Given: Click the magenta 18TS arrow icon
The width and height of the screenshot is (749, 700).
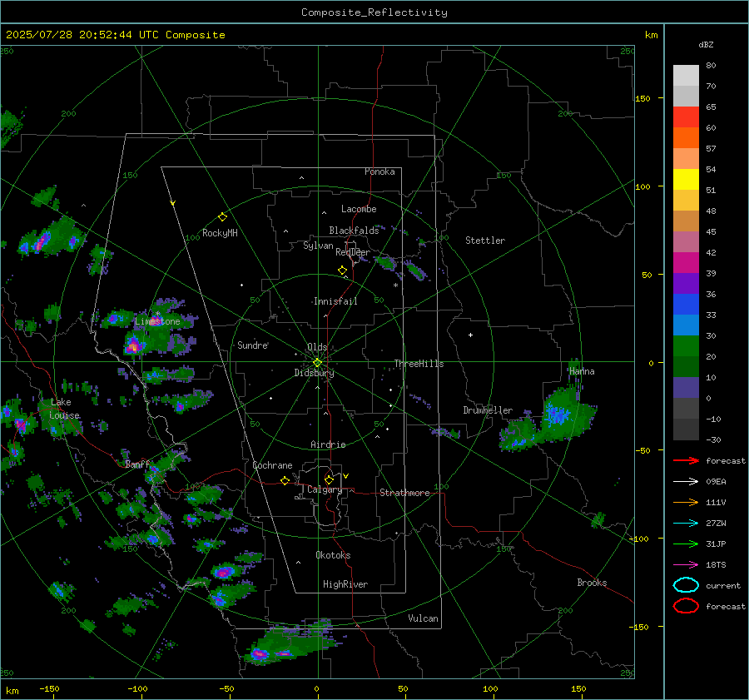Looking at the screenshot, I should click(686, 565).
